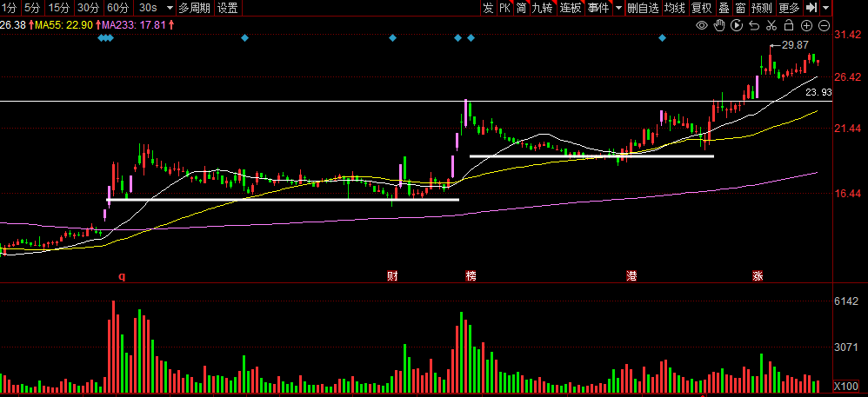
Task: Click the 涨 event marker
Action: (x=758, y=276)
